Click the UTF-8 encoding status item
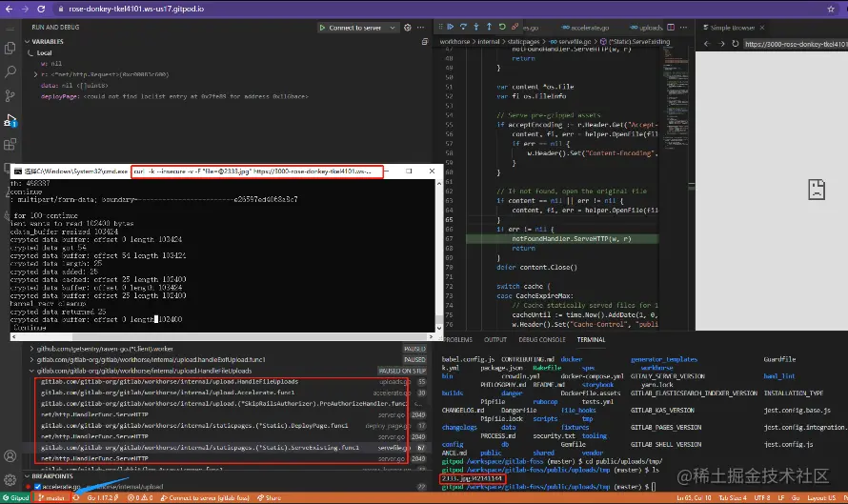Screen dimensions: 848x504 point(761,497)
